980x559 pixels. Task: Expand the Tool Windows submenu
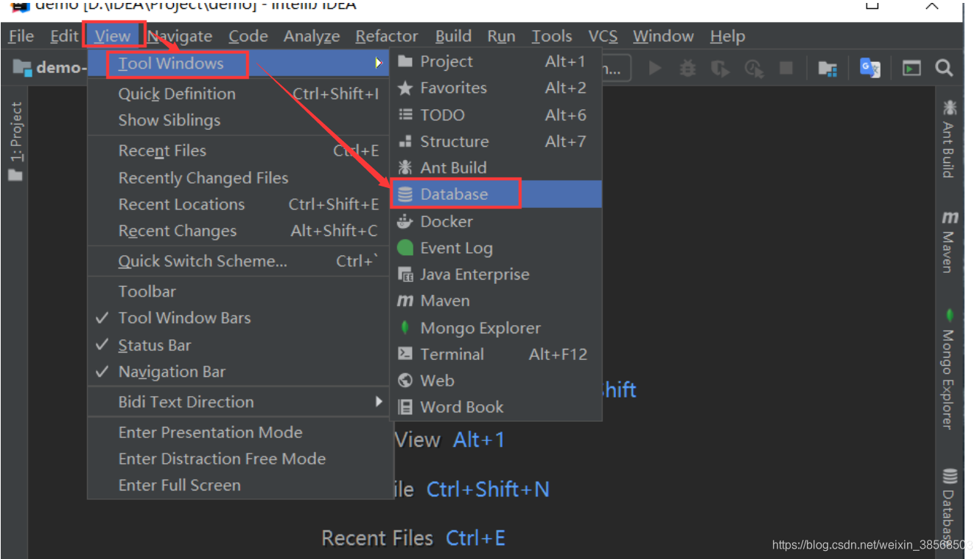(239, 63)
